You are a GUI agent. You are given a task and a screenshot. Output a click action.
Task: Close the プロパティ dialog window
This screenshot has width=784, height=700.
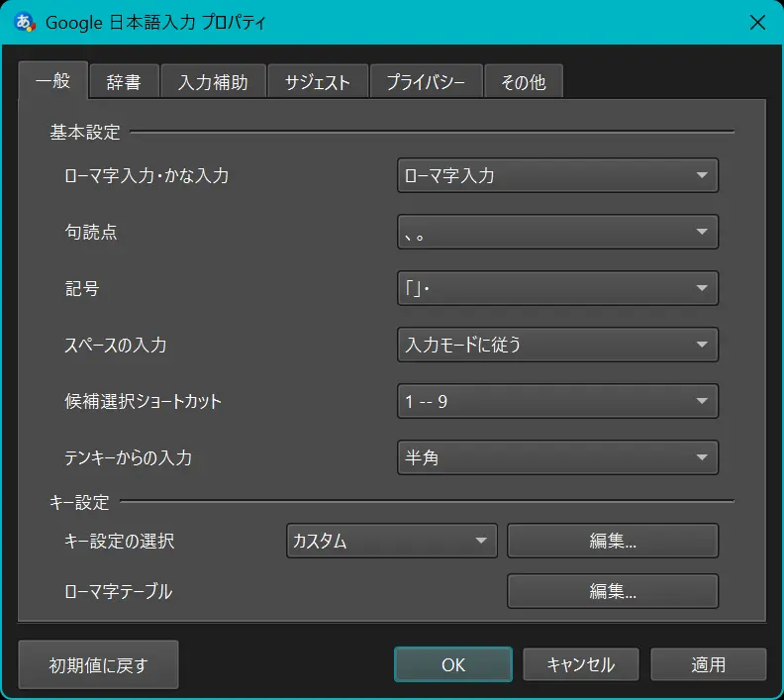point(757,22)
